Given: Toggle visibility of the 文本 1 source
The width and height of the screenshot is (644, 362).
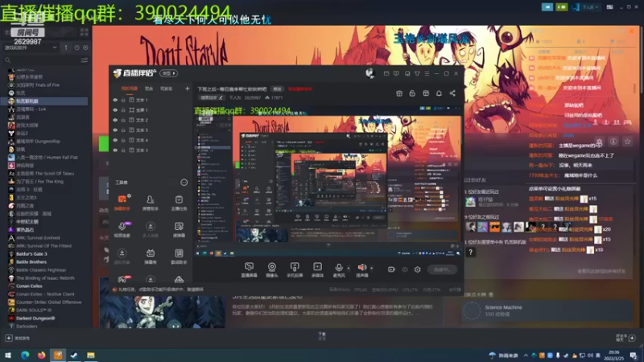Looking at the screenshot, I should [115, 100].
